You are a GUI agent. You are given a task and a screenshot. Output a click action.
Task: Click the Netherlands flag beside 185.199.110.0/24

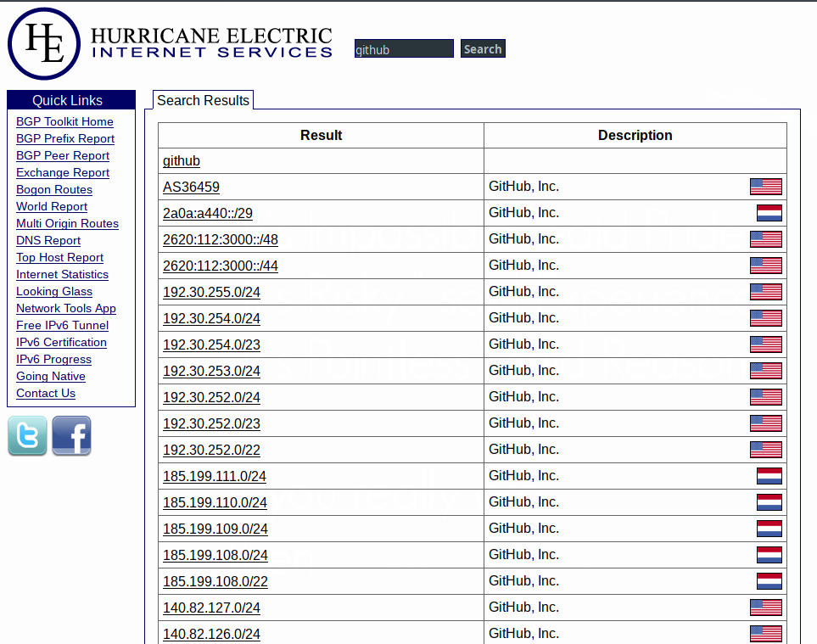[x=769, y=502]
